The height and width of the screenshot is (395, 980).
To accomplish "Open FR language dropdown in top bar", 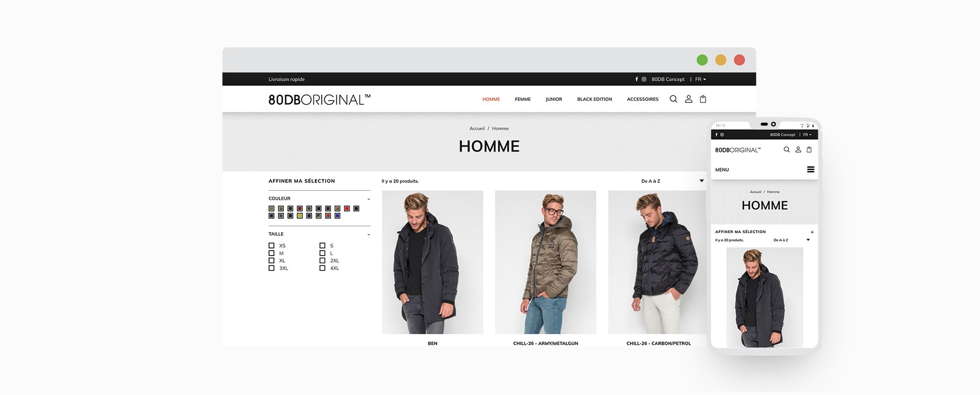I will [x=700, y=79].
